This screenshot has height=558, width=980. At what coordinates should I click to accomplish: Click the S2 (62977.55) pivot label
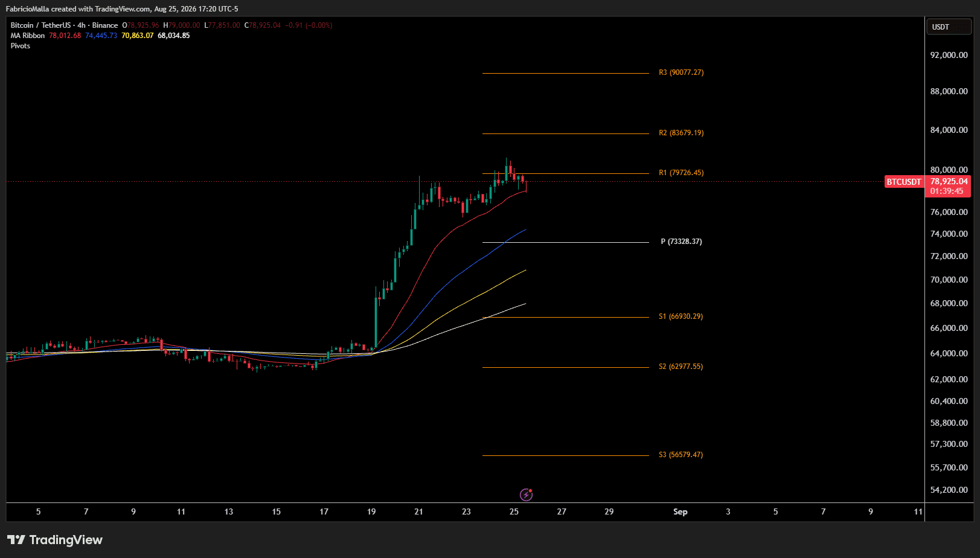681,367
